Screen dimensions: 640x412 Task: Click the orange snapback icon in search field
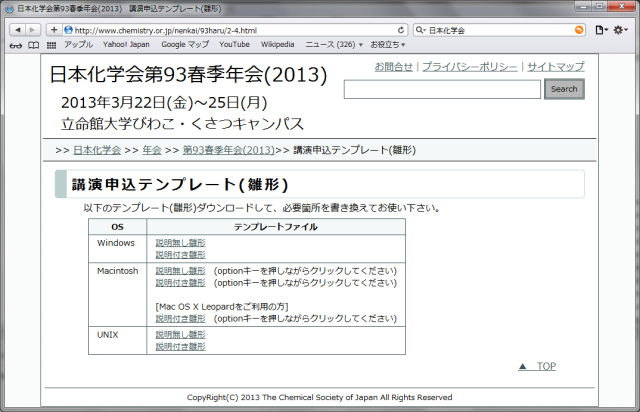tap(579, 30)
